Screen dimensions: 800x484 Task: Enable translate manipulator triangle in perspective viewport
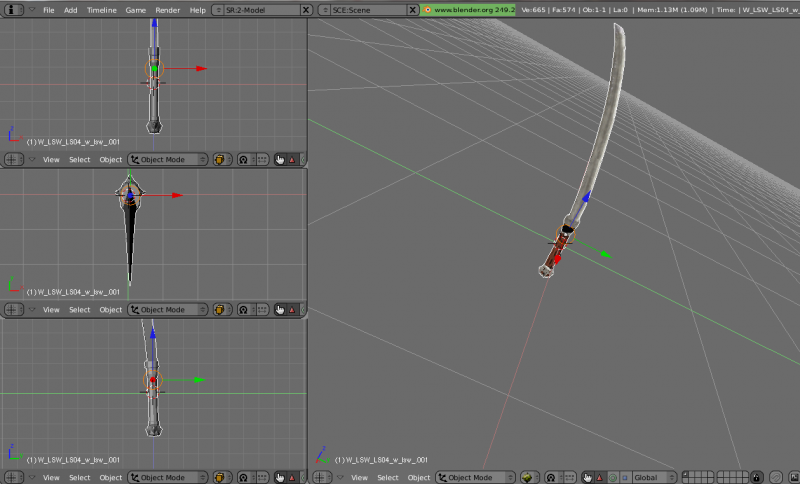point(599,477)
